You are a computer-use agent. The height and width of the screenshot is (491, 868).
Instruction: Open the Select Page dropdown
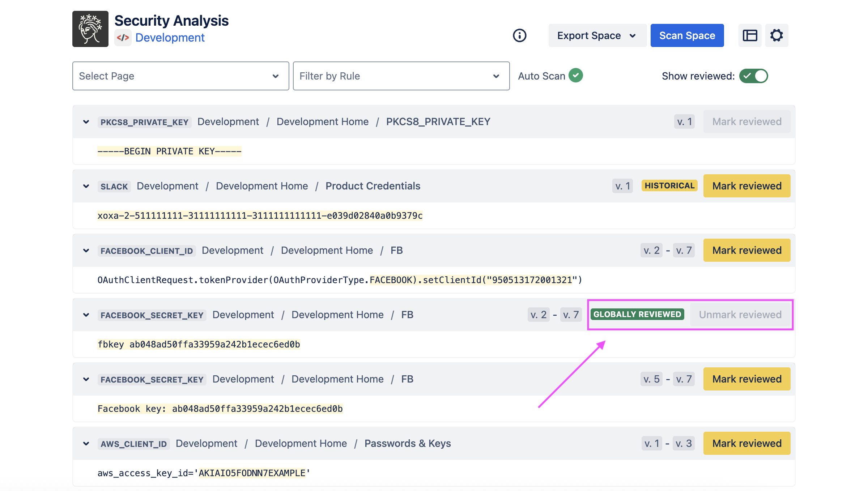click(x=180, y=76)
